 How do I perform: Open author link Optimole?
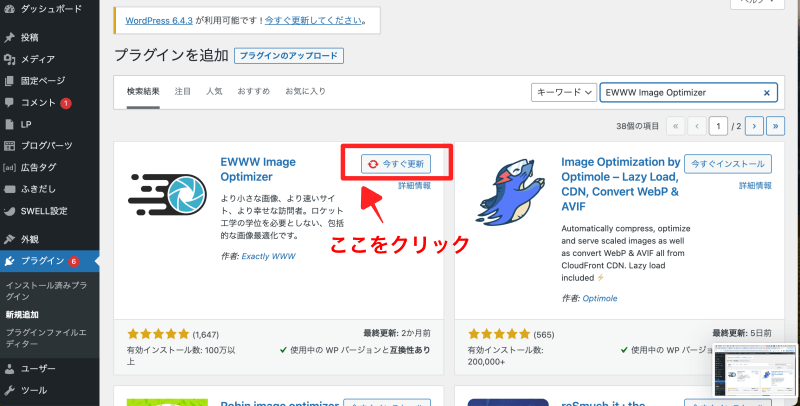[x=600, y=298]
